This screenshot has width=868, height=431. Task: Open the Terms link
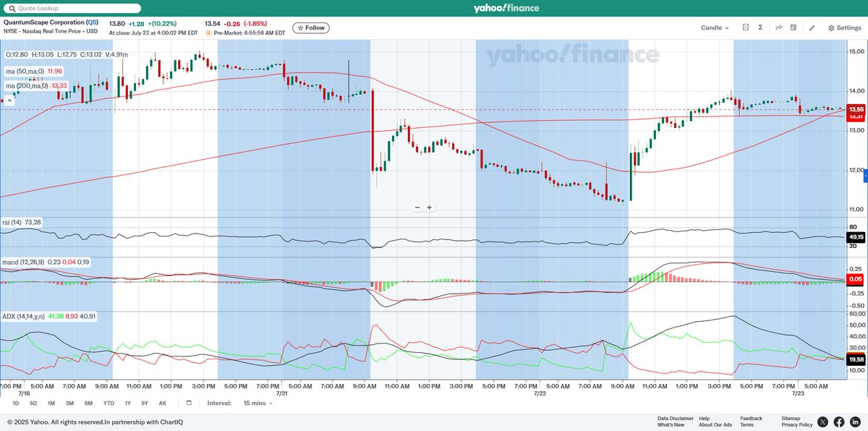pyautogui.click(x=746, y=424)
